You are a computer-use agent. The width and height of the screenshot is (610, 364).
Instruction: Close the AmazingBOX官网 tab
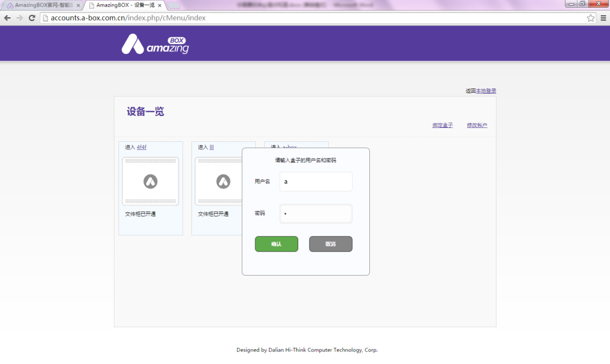pyautogui.click(x=78, y=5)
